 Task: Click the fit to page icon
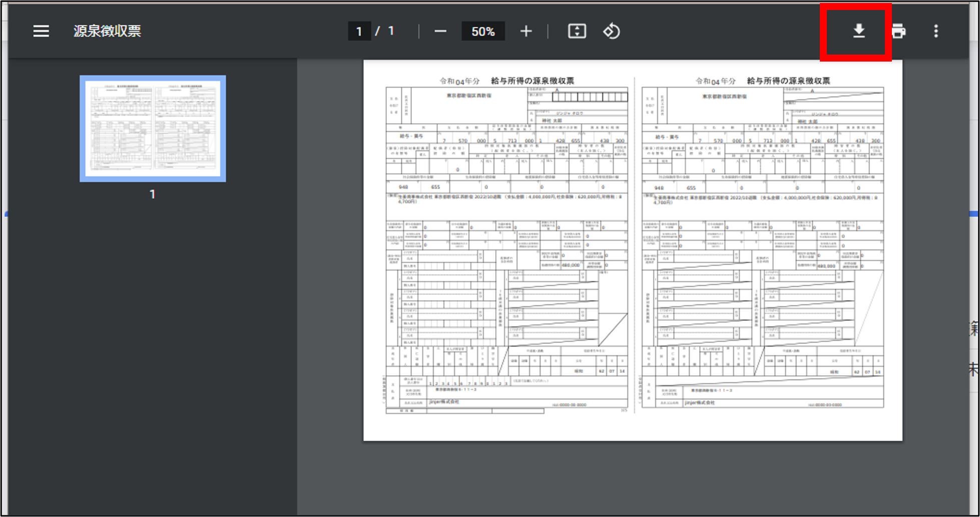577,32
